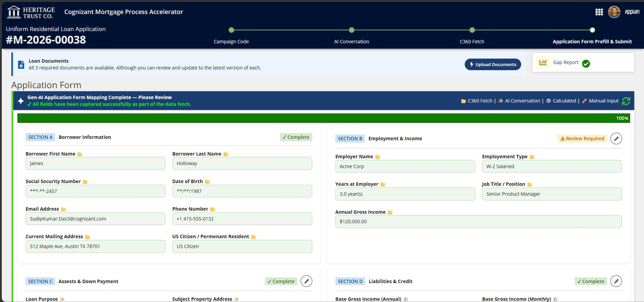
Task: Click the green Gap Report checkmark
Action: pyautogui.click(x=586, y=64)
